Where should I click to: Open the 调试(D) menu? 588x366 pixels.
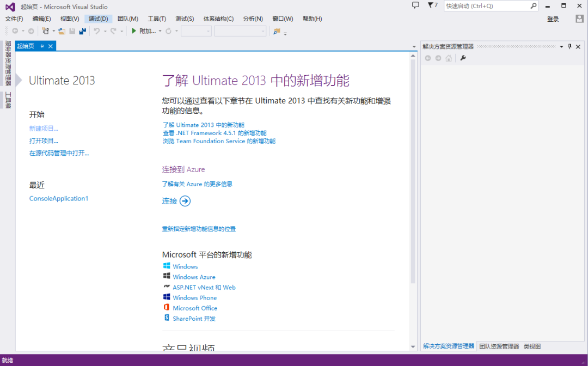click(98, 19)
